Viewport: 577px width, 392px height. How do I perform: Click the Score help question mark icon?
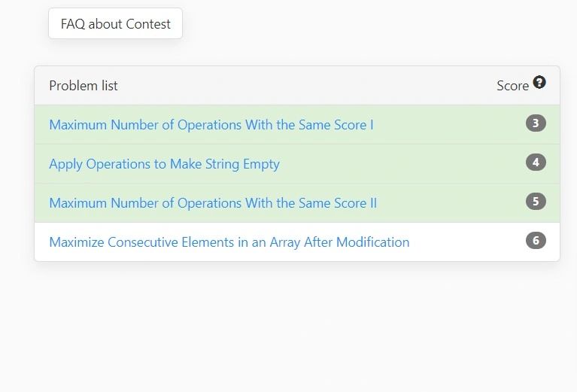pyautogui.click(x=539, y=83)
